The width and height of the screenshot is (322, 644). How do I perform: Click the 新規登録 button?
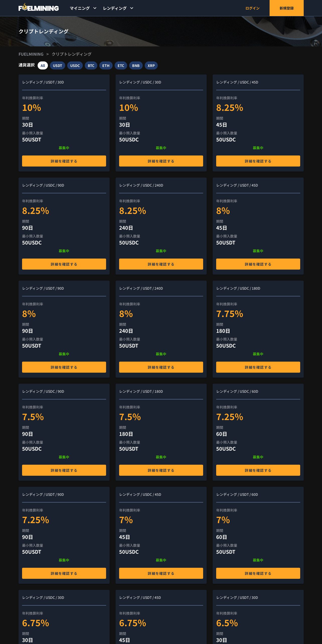tap(286, 8)
